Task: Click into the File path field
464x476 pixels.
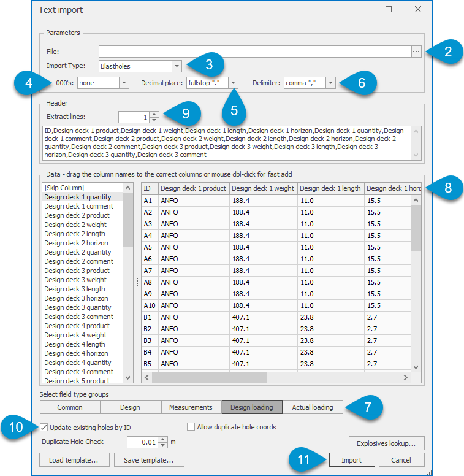Action: (255, 52)
